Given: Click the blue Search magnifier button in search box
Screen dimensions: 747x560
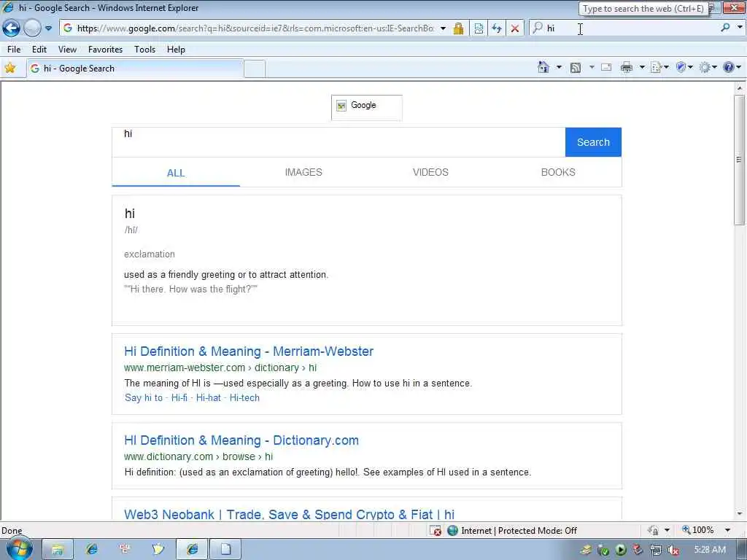Looking at the screenshot, I should 725,28.
